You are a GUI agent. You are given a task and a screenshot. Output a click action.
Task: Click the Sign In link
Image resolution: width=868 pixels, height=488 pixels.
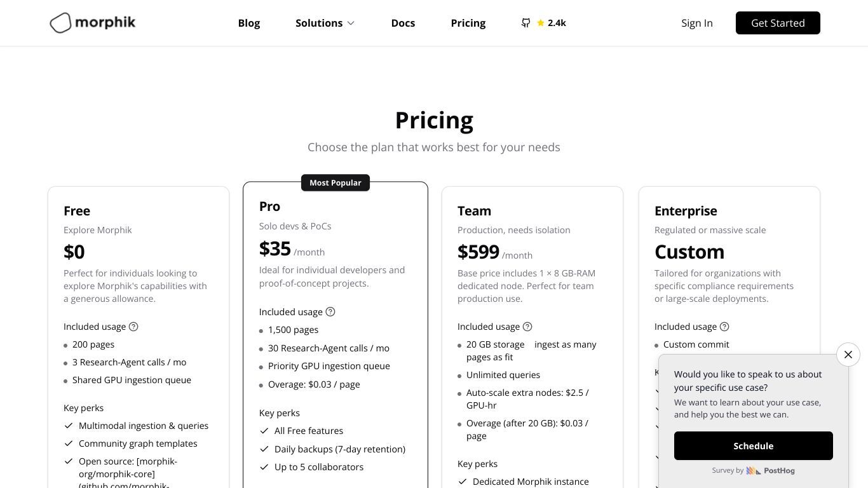pyautogui.click(x=697, y=23)
